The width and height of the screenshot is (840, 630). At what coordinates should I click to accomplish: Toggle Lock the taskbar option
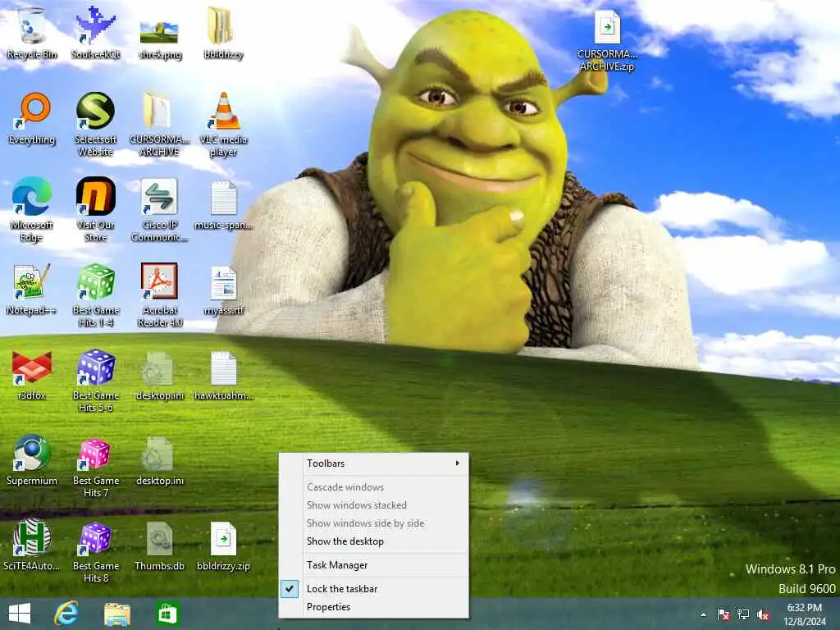374,589
